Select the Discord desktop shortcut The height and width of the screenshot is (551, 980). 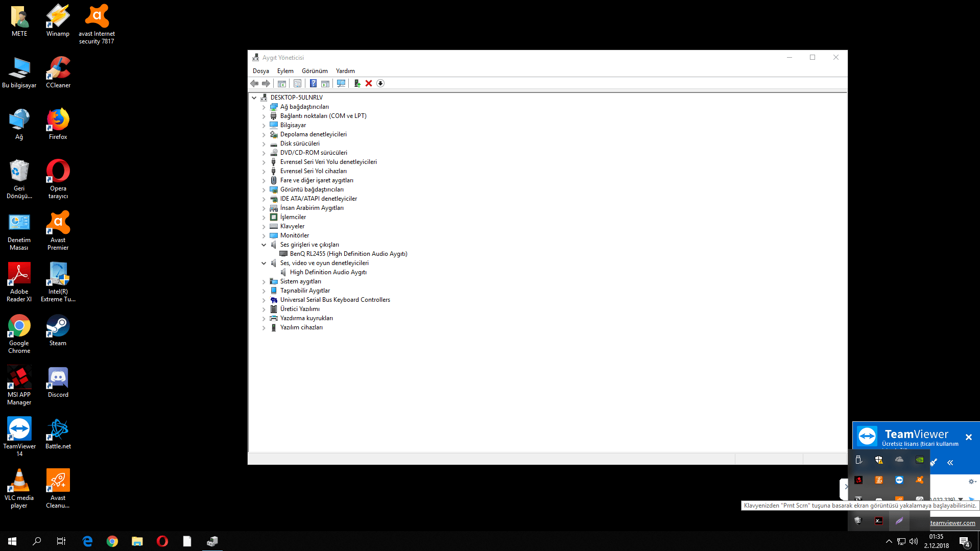[x=58, y=382]
